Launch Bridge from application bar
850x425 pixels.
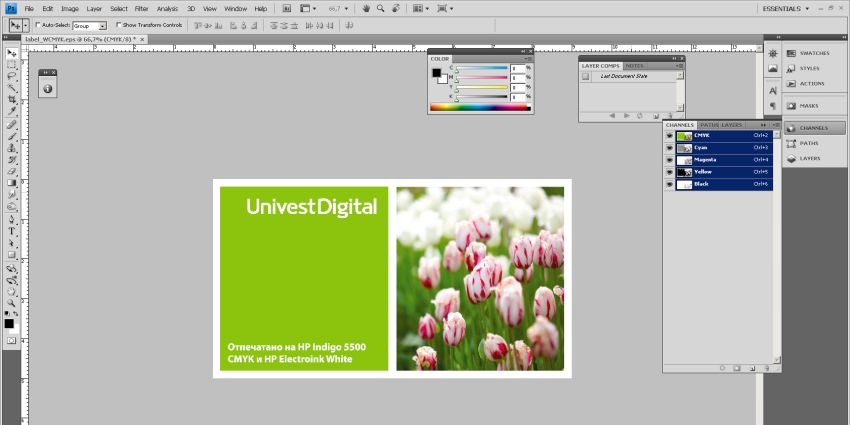(x=287, y=8)
